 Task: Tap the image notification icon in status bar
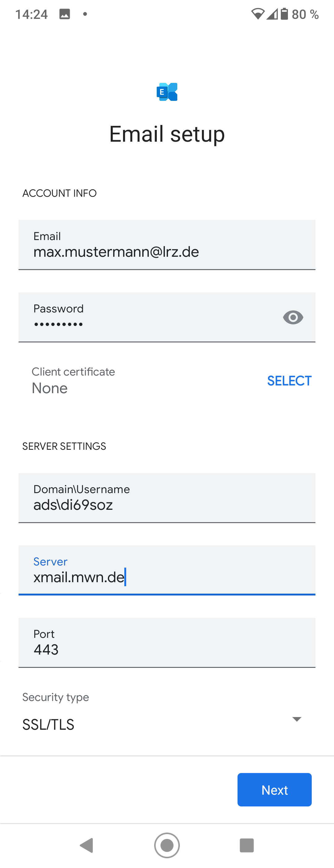65,14
